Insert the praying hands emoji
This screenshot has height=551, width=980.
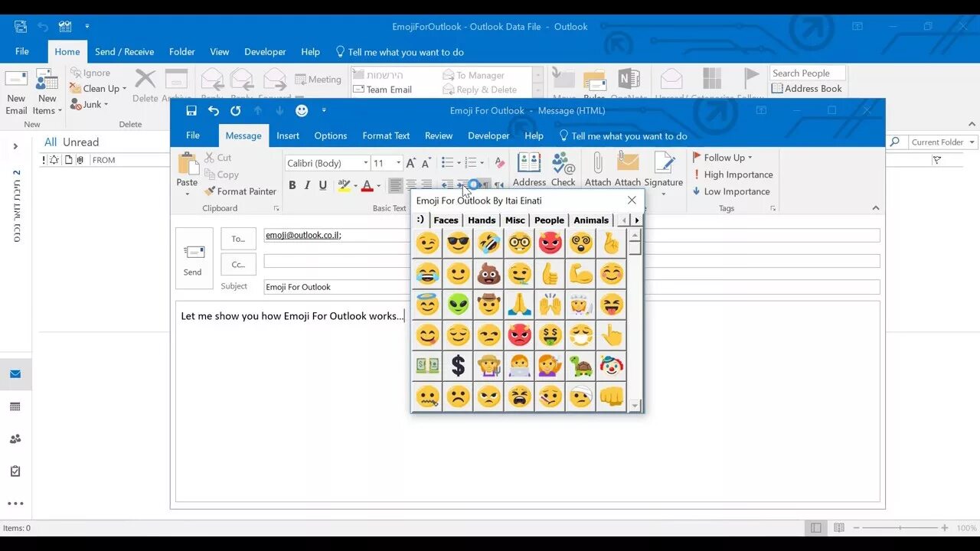[x=519, y=305]
